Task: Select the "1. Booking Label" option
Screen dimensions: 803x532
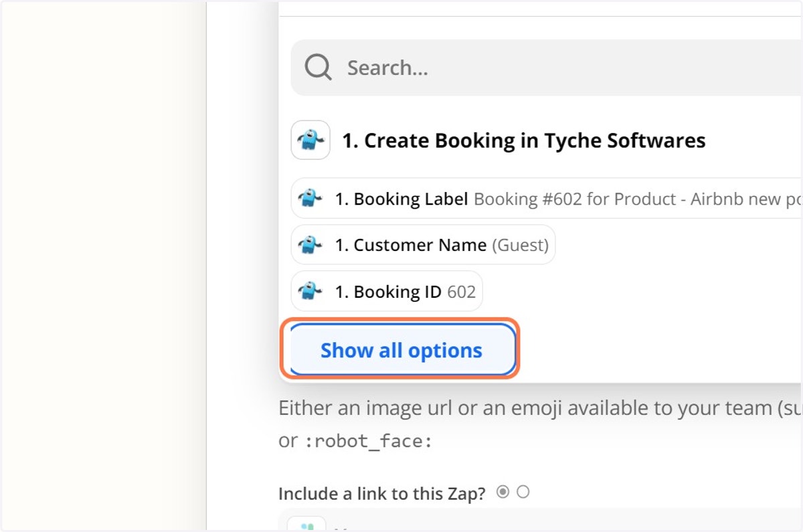Action: click(x=547, y=199)
